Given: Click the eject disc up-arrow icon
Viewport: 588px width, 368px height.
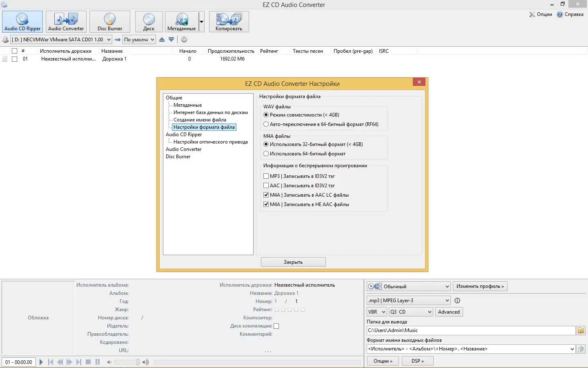Looking at the screenshot, I should click(162, 40).
